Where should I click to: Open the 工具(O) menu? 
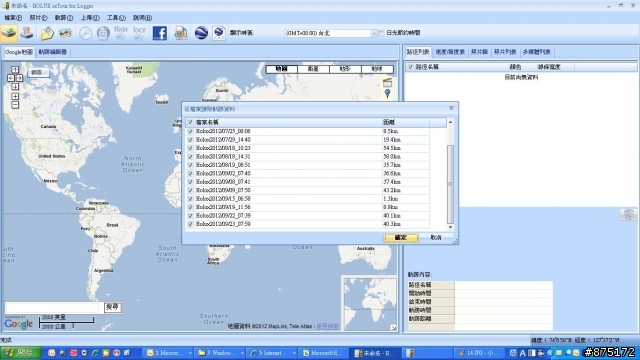click(116, 18)
